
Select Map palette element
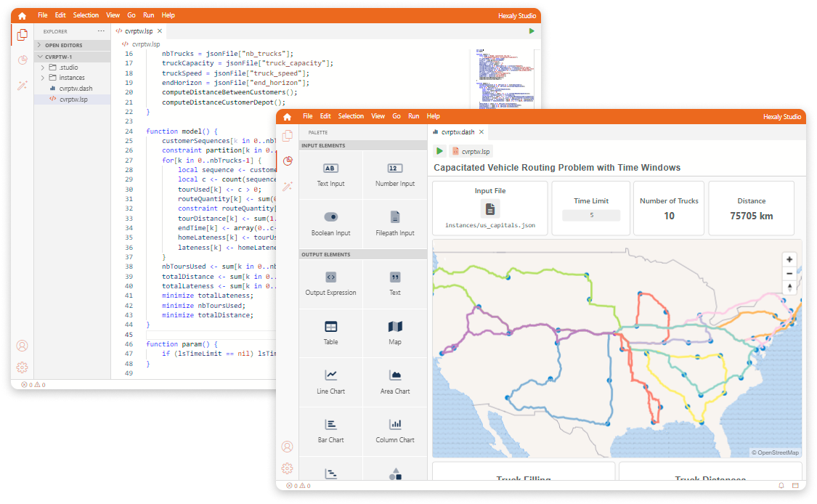(x=395, y=333)
